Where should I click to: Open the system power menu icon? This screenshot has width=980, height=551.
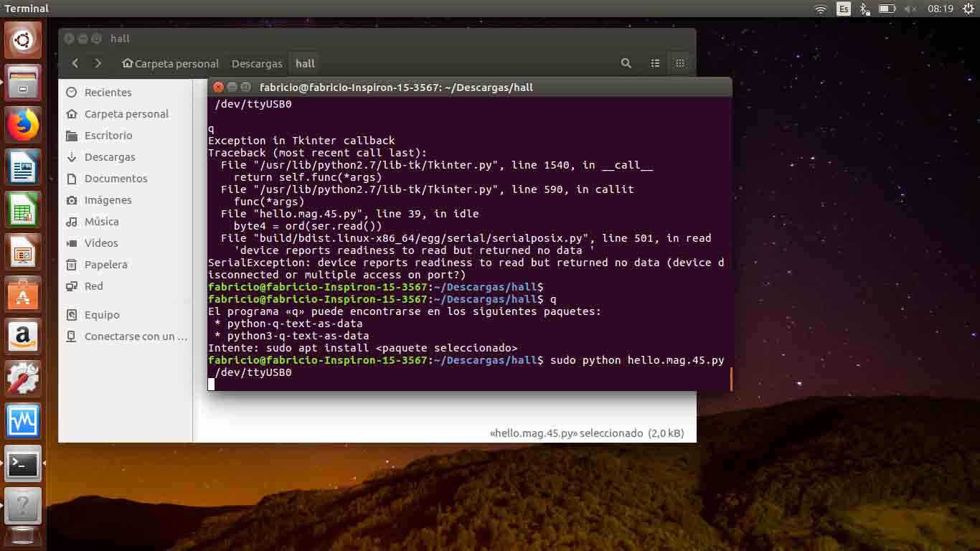[969, 9]
